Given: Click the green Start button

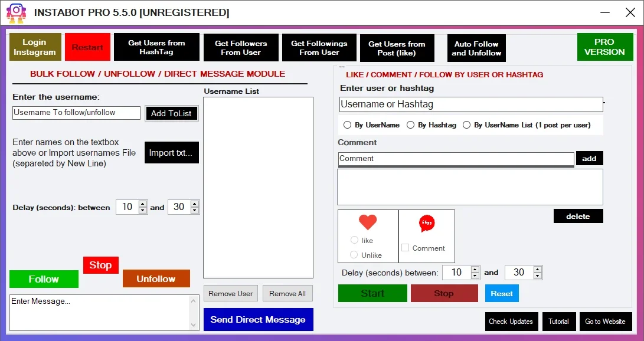Looking at the screenshot, I should tap(372, 293).
